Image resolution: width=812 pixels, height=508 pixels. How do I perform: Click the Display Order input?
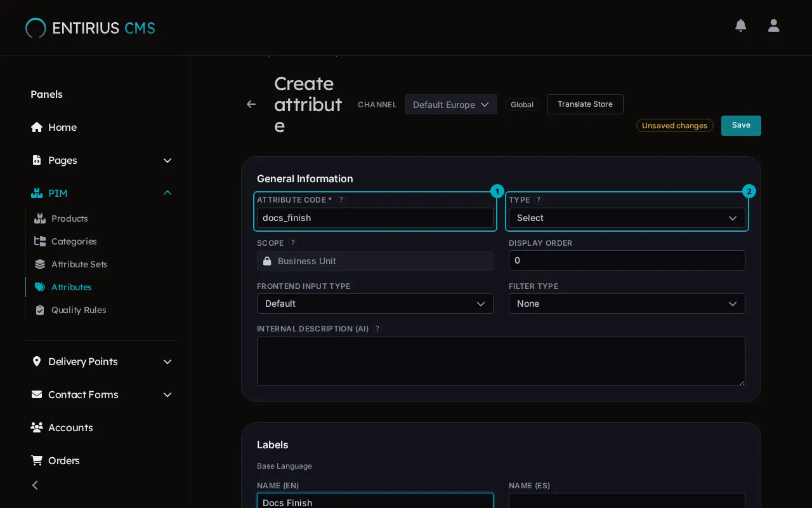(627, 260)
